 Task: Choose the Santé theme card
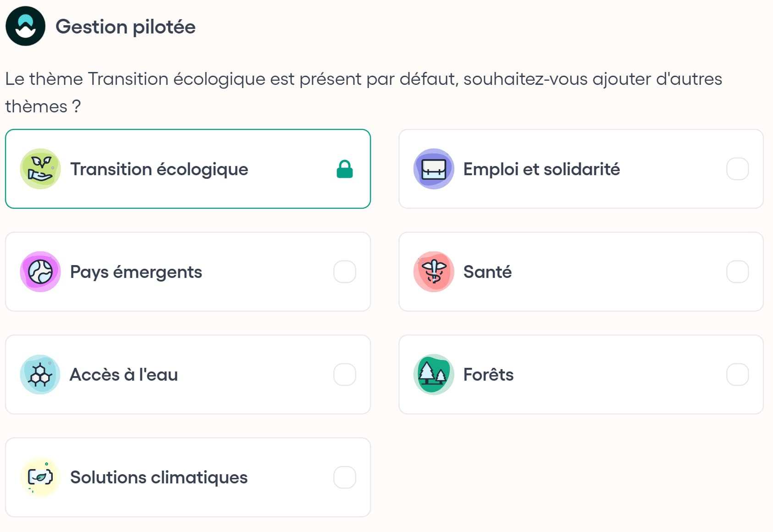[581, 272]
